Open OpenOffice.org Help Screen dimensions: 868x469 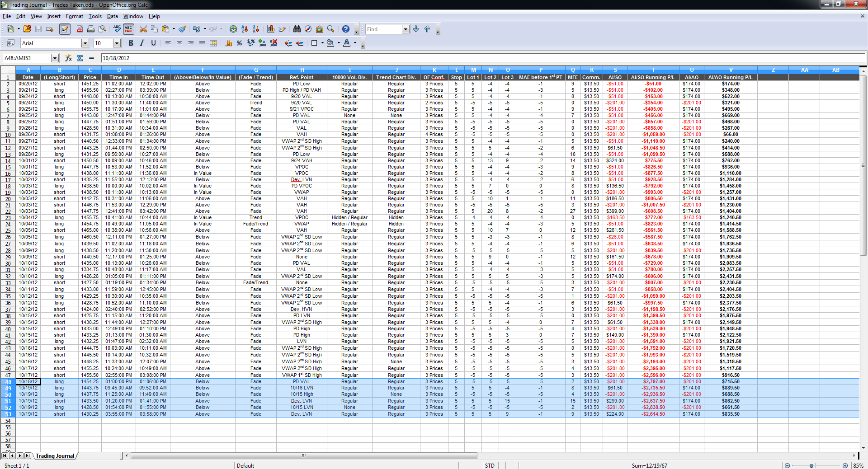point(346,29)
